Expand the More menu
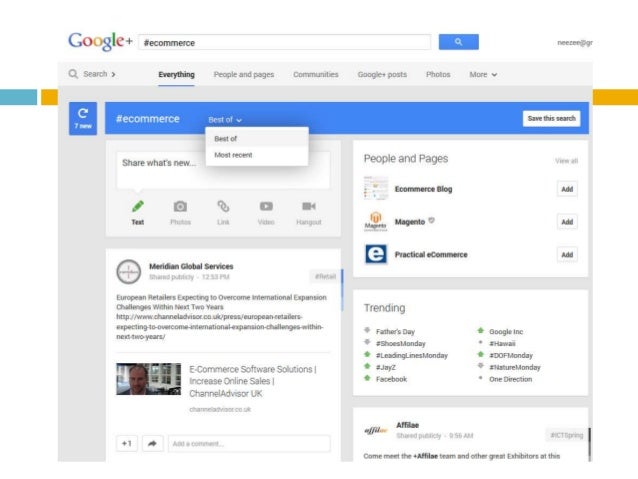 click(x=483, y=74)
